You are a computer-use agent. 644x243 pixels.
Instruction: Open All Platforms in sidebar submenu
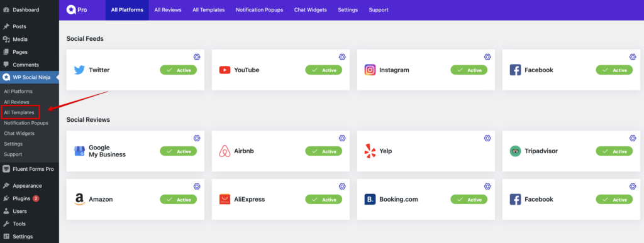pyautogui.click(x=18, y=92)
